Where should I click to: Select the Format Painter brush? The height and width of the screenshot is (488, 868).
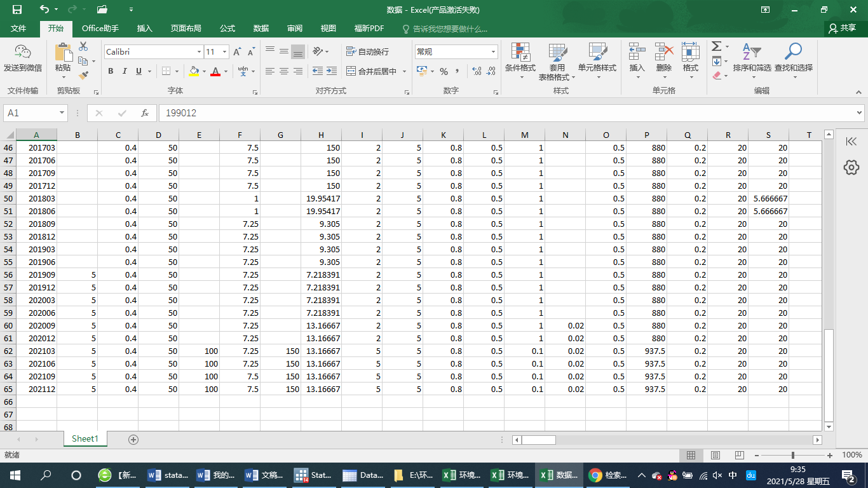point(83,74)
